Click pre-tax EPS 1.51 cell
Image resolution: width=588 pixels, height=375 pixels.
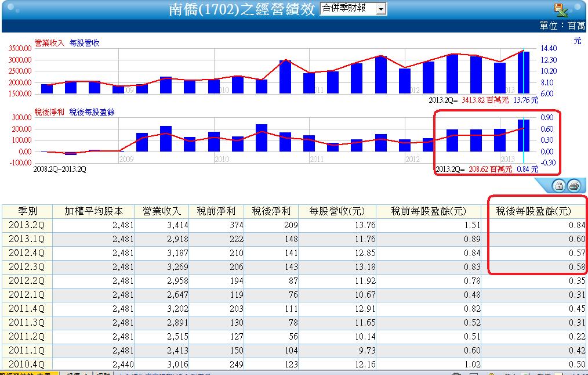tap(472, 225)
